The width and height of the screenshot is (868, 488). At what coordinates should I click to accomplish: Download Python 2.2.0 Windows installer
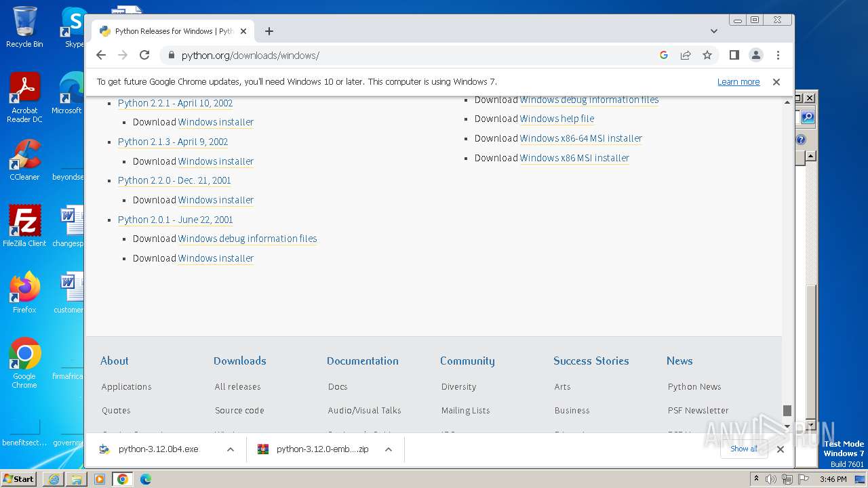tap(216, 200)
